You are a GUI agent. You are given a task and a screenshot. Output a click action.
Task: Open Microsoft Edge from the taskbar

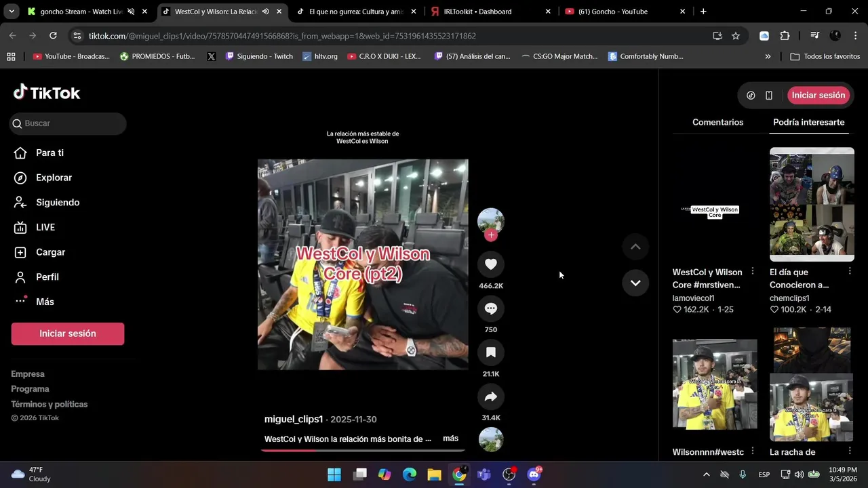[x=409, y=474]
